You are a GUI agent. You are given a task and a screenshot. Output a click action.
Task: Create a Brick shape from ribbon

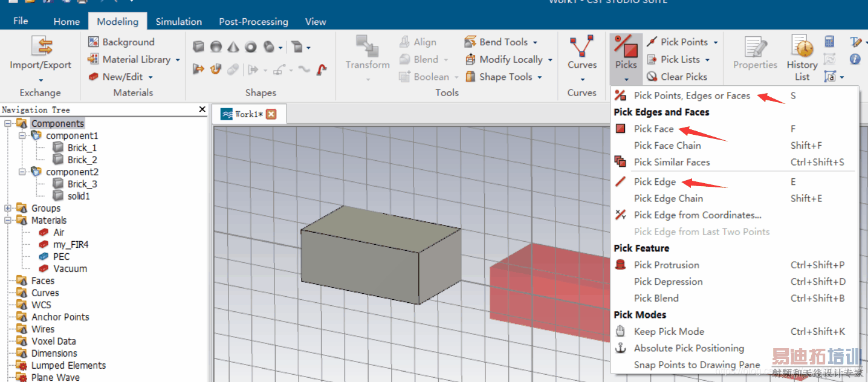pyautogui.click(x=198, y=47)
